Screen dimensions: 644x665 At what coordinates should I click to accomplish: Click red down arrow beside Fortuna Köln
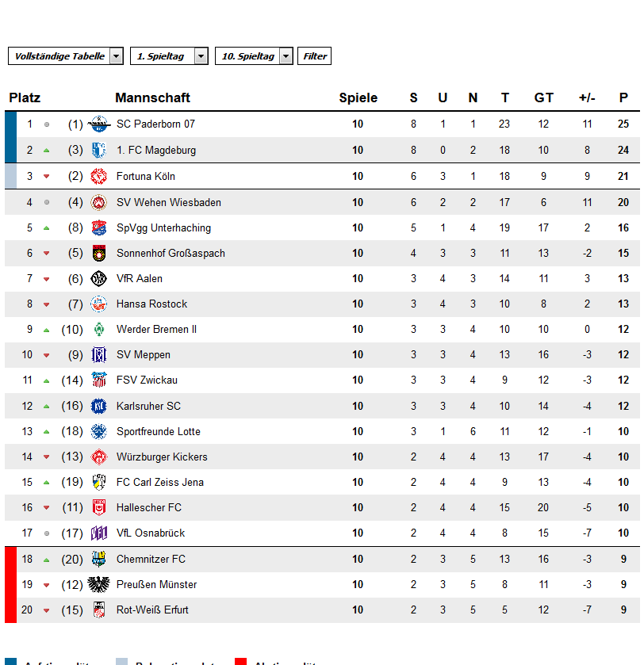pyautogui.click(x=47, y=177)
